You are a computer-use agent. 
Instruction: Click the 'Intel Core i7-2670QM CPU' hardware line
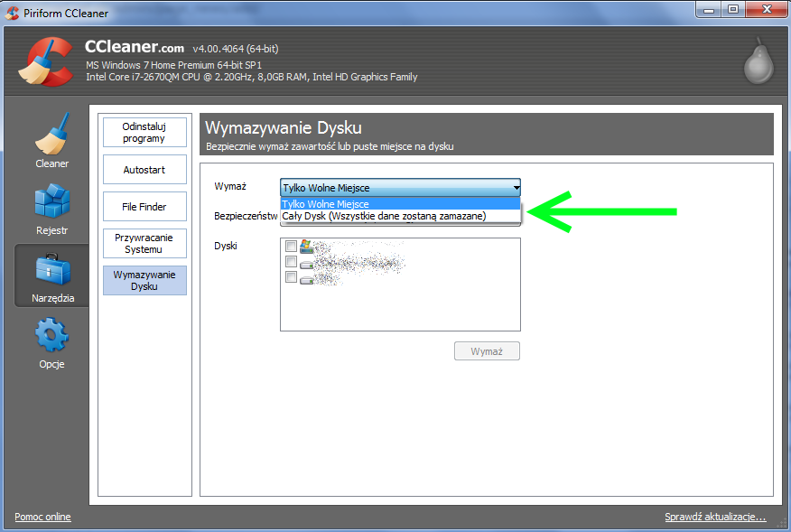click(252, 77)
